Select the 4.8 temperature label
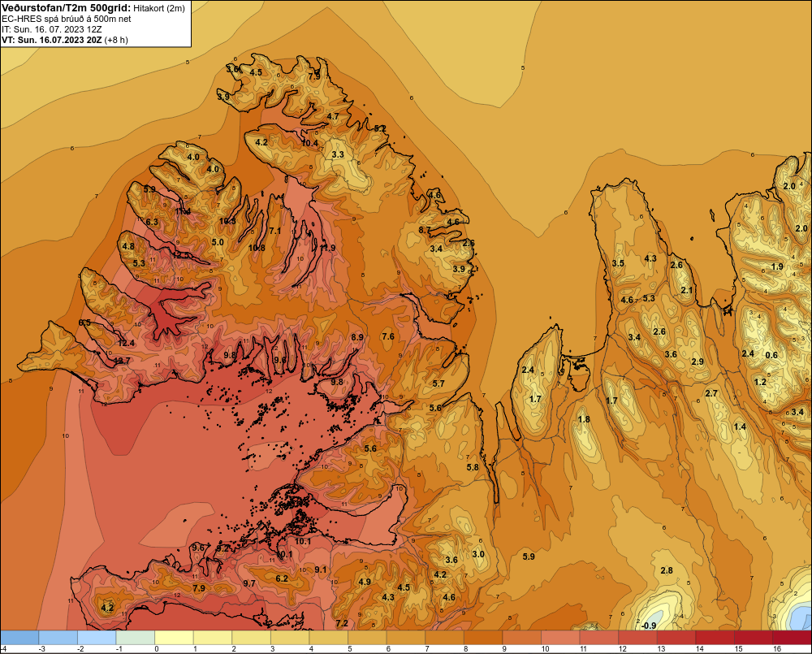 (128, 246)
